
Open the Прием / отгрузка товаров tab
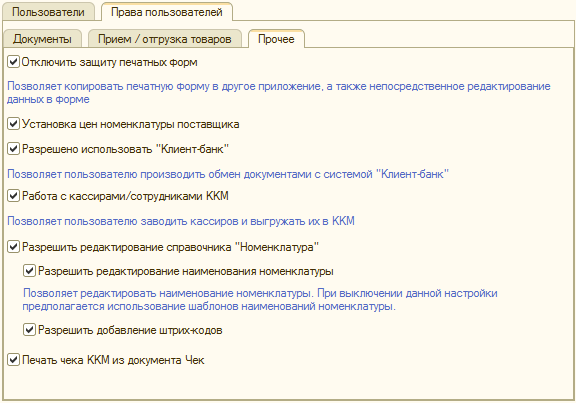[165, 39]
